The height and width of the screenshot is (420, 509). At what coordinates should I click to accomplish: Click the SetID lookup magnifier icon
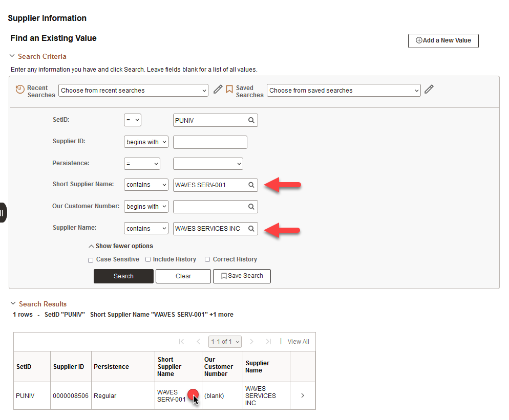251,120
